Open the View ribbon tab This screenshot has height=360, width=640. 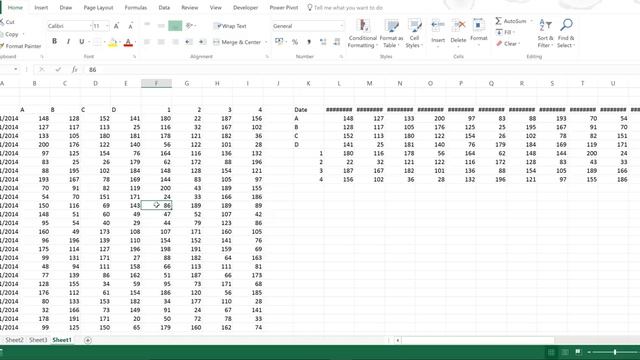click(x=216, y=7)
